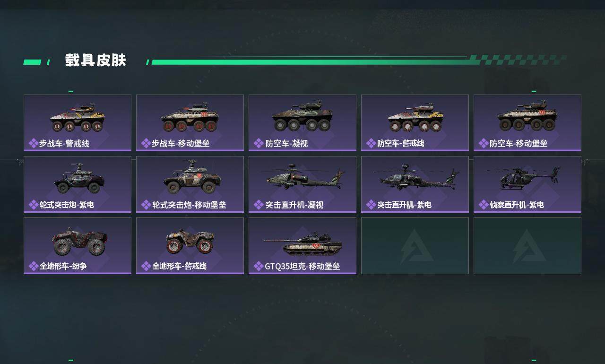Pick the 防空车-移动堡垒 skin
Image resolution: width=605 pixels, height=364 pixels.
527,123
